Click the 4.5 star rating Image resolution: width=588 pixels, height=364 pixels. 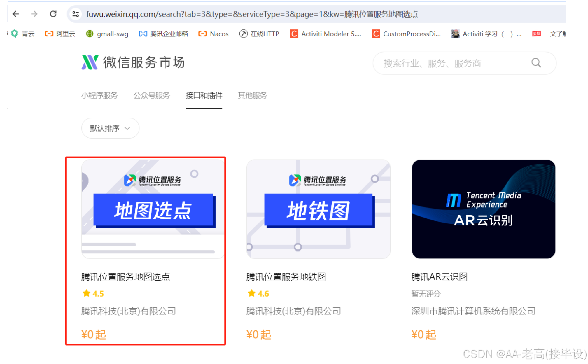point(93,293)
